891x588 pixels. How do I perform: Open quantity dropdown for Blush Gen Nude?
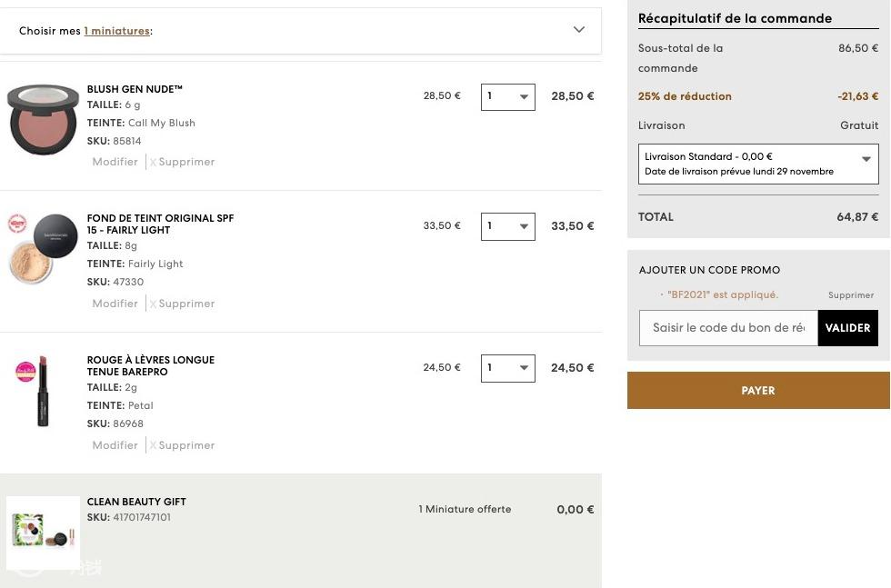tap(507, 96)
